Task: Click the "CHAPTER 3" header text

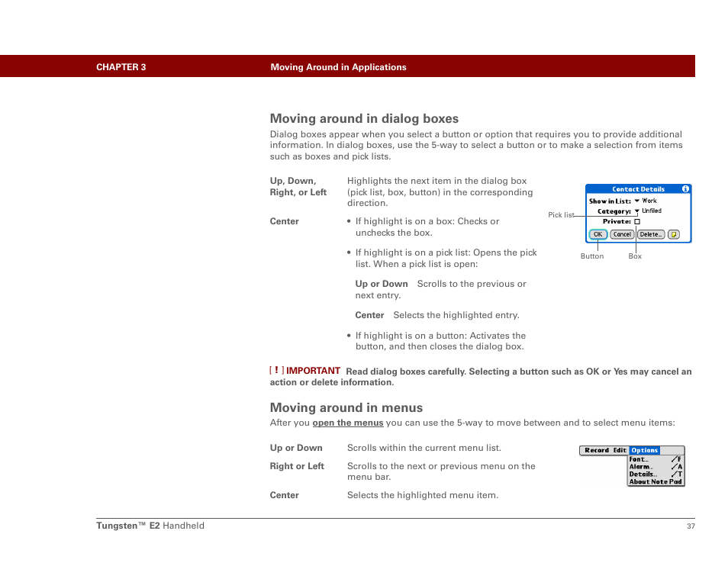Action: click(x=121, y=67)
